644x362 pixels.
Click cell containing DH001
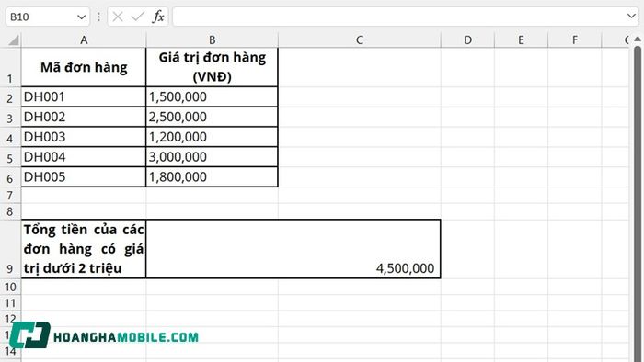[x=84, y=96]
